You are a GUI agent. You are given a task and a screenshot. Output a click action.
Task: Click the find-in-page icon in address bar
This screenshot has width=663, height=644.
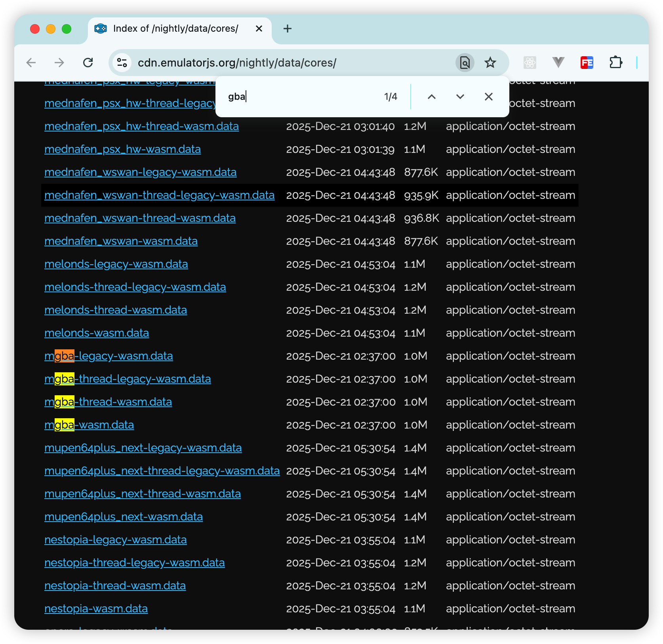click(465, 63)
